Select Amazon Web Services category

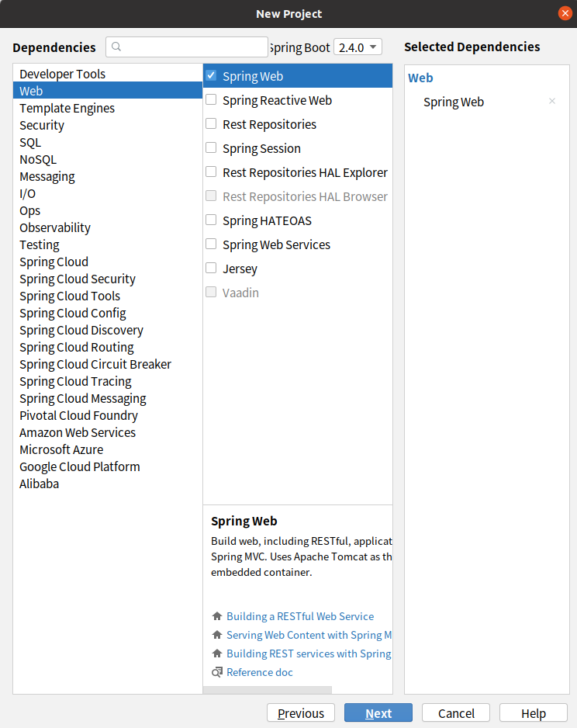coord(108,432)
